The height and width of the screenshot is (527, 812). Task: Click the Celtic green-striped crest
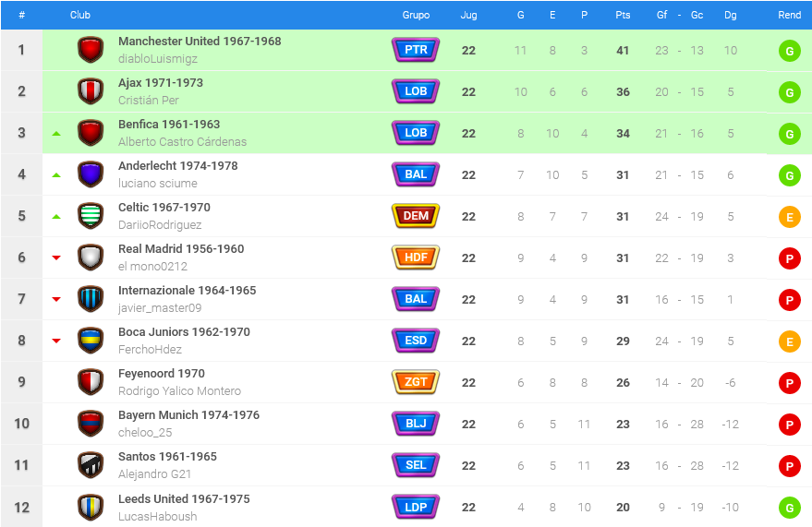point(91,216)
